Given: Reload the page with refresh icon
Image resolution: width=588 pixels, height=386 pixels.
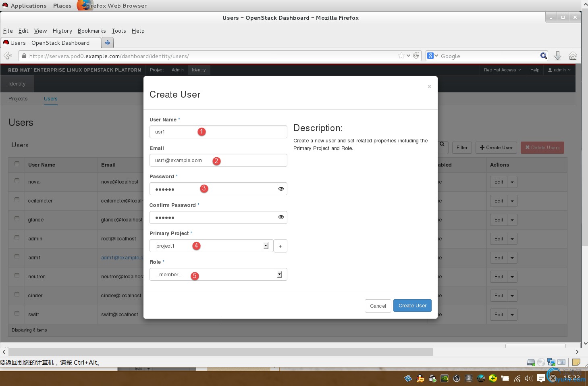Looking at the screenshot, I should tap(416, 56).
